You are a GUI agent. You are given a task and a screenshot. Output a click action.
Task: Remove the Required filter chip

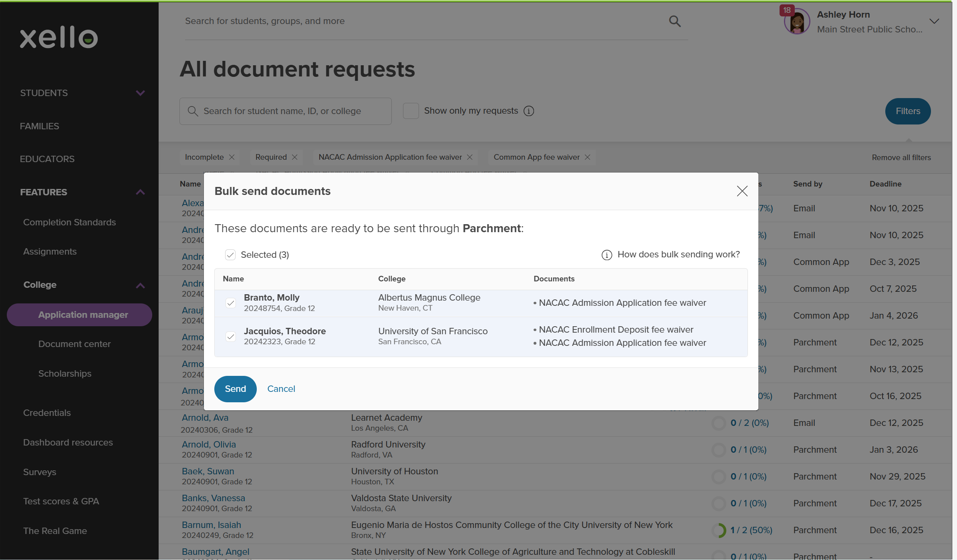[294, 157]
